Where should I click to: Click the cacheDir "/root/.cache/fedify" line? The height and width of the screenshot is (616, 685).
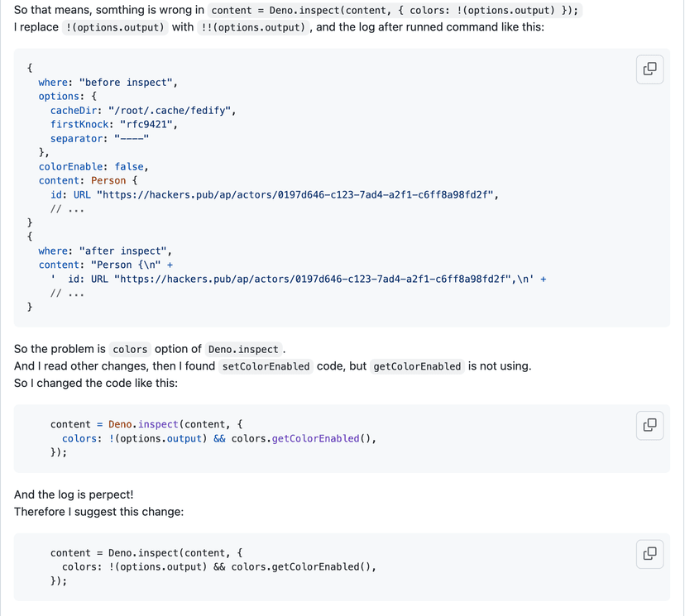point(142,111)
